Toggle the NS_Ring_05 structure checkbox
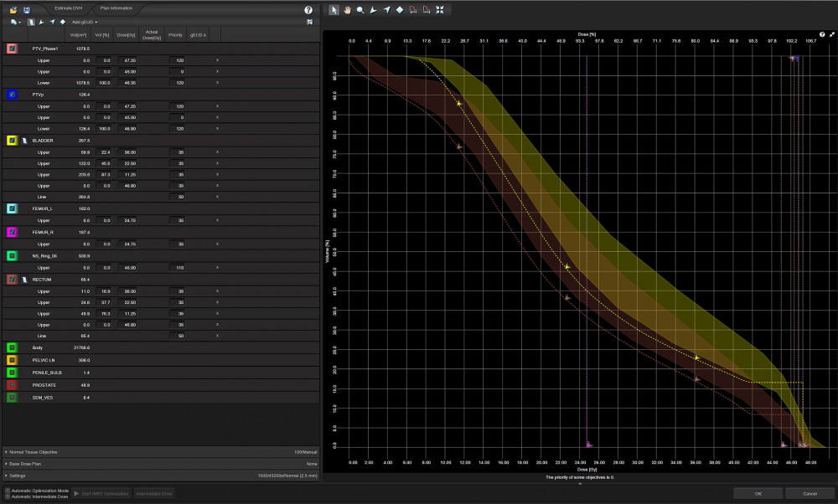 pos(12,255)
